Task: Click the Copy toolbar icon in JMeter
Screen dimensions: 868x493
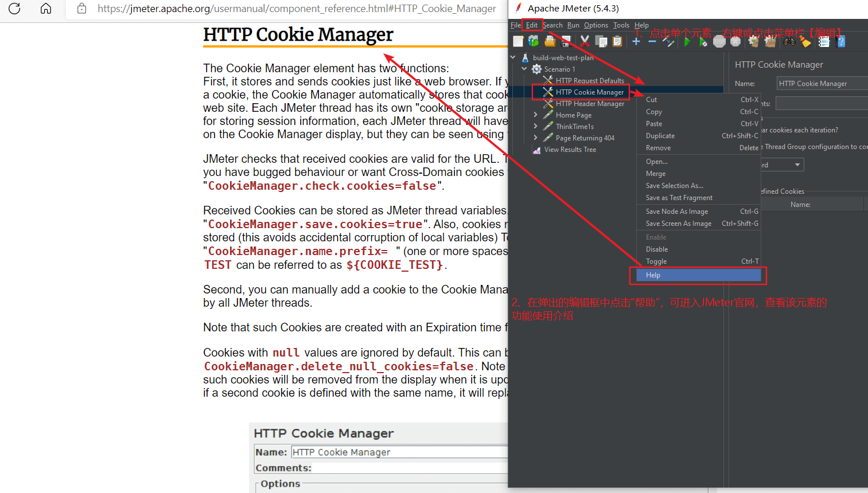Action: pyautogui.click(x=601, y=41)
